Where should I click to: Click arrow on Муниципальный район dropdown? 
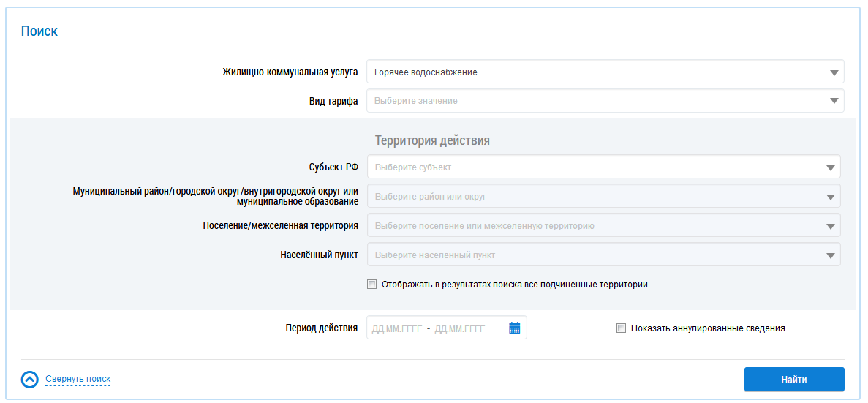click(x=831, y=197)
